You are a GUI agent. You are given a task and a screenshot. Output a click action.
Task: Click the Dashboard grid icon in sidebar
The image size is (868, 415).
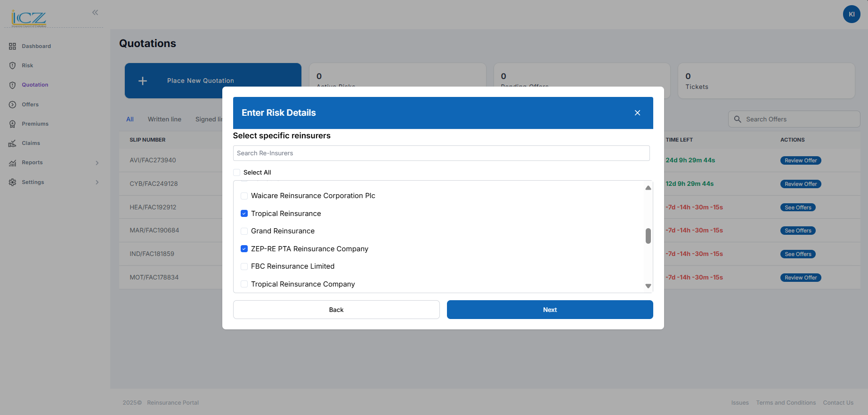[12, 46]
